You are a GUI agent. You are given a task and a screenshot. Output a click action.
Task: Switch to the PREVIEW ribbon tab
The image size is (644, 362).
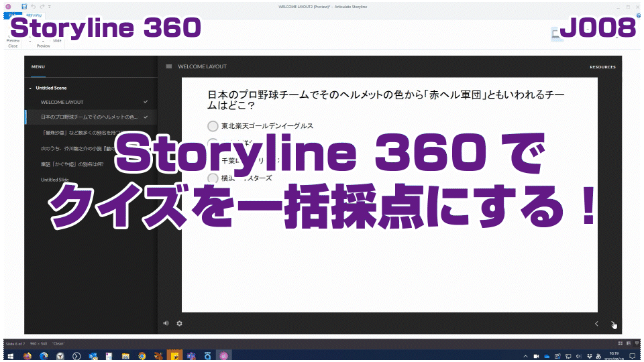(34, 15)
